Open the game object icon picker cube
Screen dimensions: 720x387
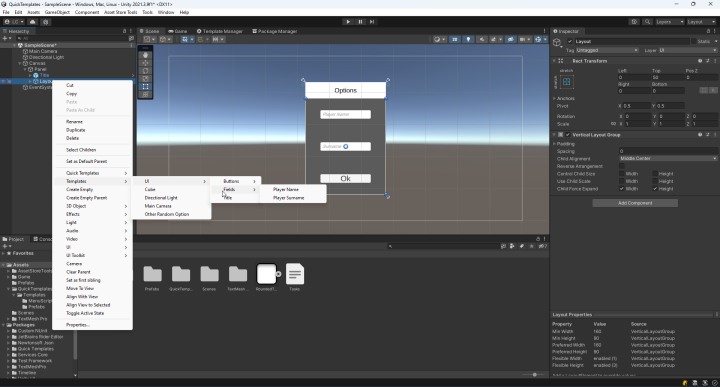[x=557, y=43]
